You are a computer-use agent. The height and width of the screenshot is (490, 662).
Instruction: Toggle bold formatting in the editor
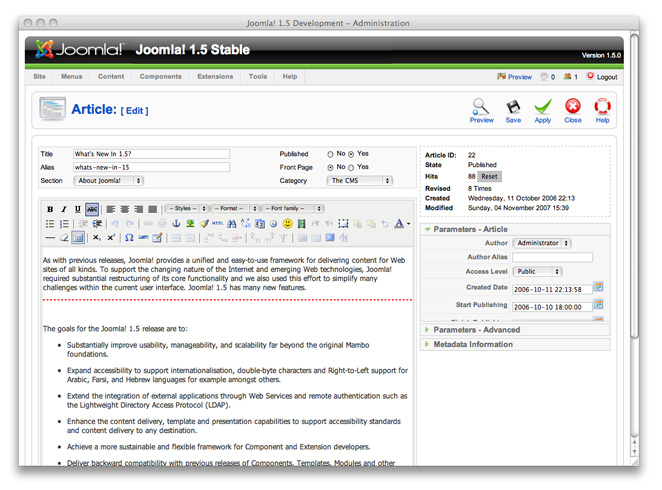(50, 209)
